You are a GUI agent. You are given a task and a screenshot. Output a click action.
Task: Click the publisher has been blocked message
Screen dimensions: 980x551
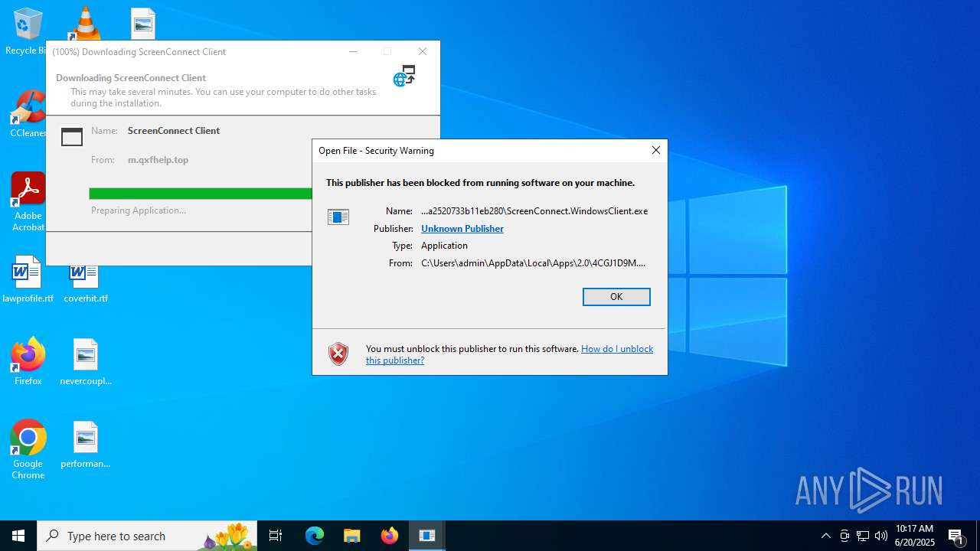(x=480, y=183)
